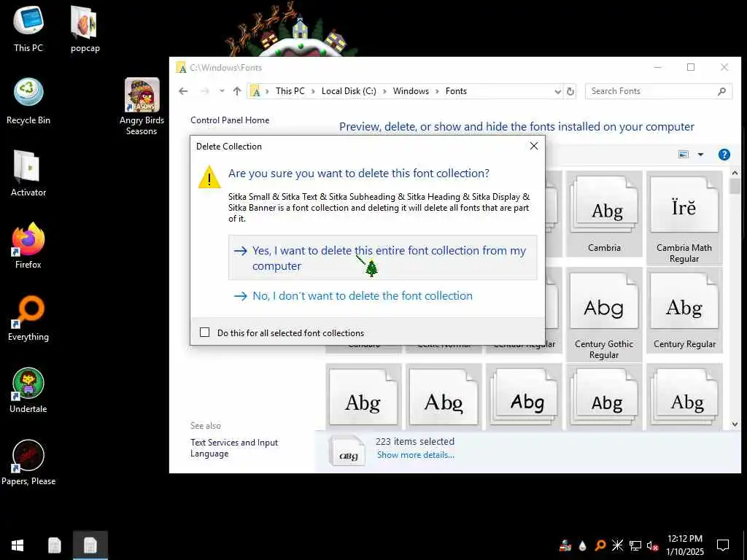The height and width of the screenshot is (560, 747).
Task: Click the red flag tray icon
Action: (x=565, y=545)
